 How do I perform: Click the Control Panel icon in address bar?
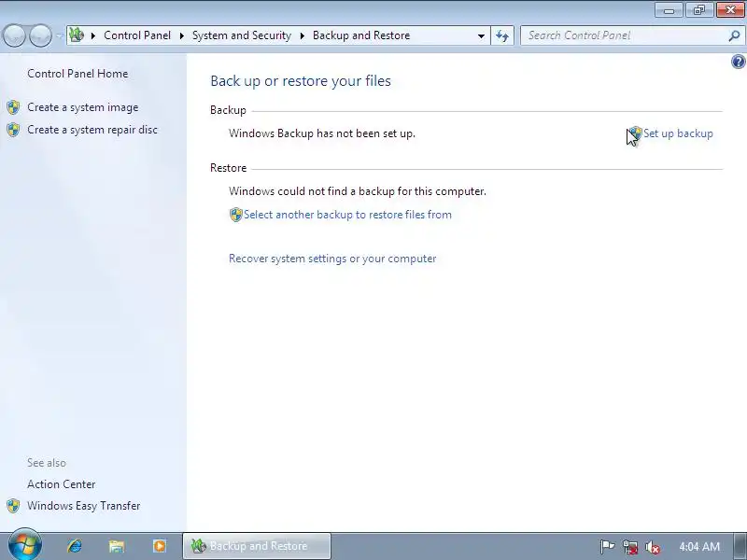[77, 35]
